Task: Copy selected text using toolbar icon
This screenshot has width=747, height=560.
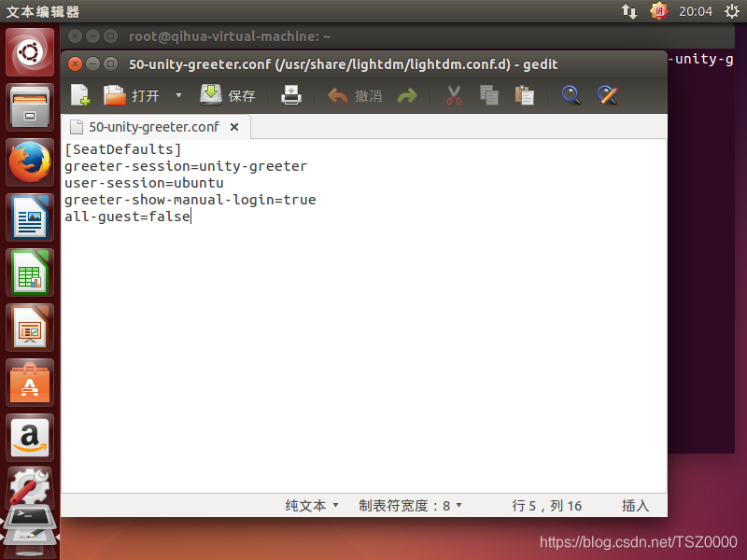Action: pos(488,95)
